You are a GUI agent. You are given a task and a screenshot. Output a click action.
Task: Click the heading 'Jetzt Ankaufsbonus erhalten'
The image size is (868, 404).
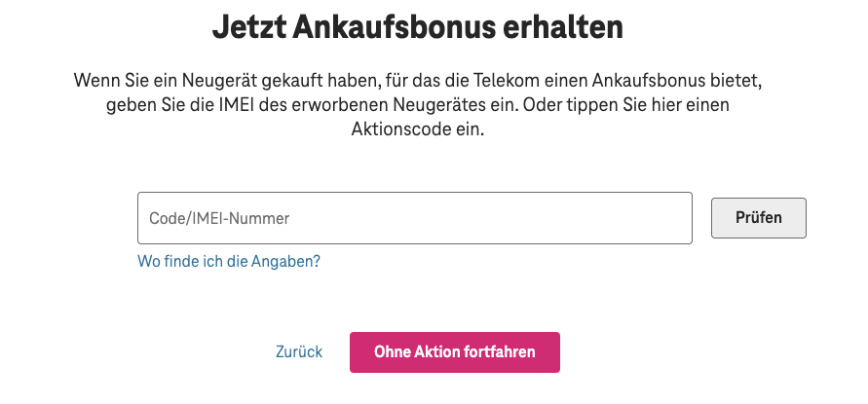coord(417,28)
